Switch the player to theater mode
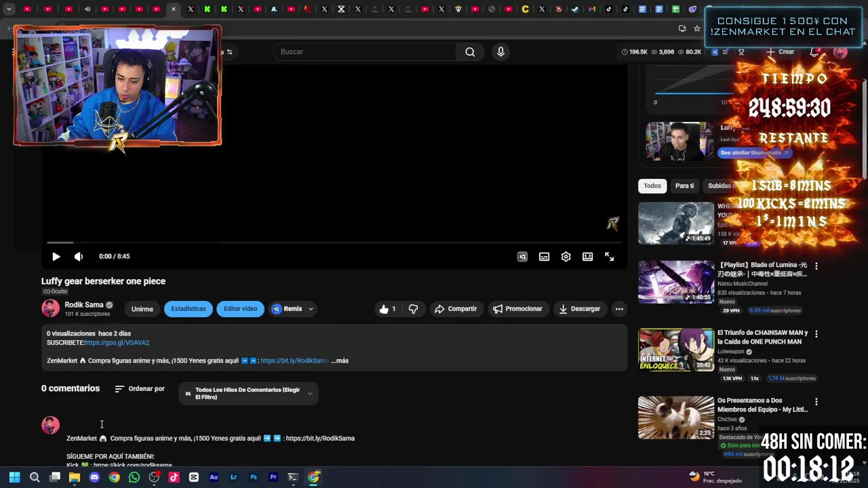 [x=587, y=257]
